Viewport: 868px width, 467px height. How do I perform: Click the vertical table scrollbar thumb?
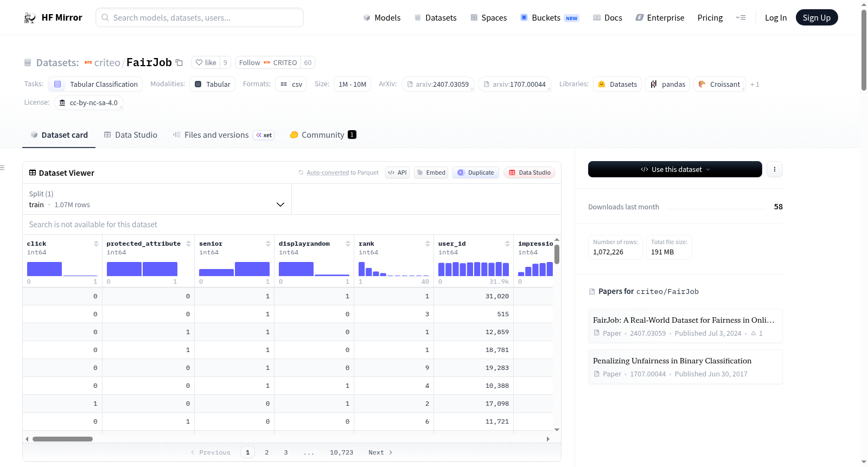pos(557,254)
